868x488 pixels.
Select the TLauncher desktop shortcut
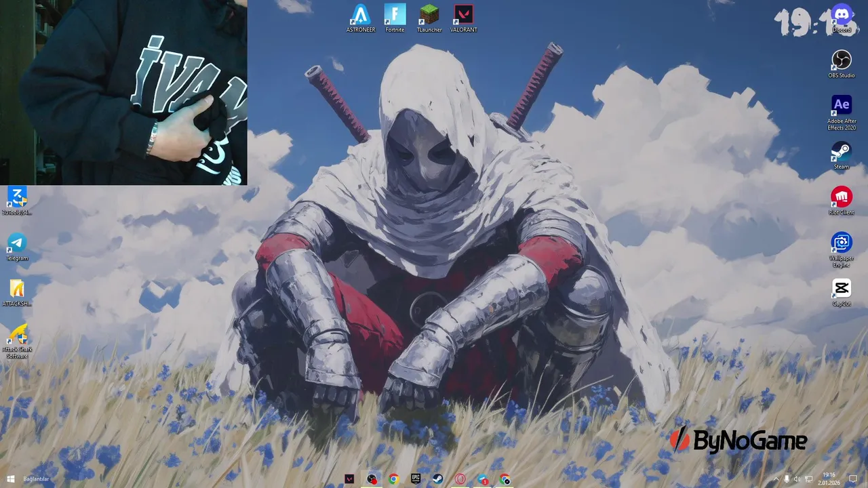tap(429, 18)
